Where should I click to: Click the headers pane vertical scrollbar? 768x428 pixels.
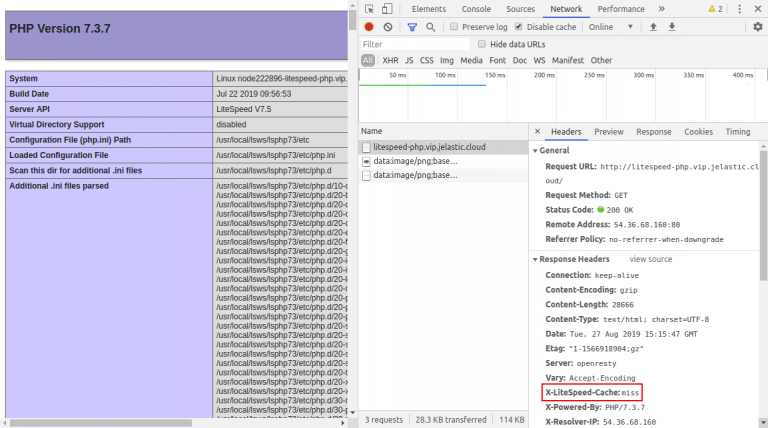click(x=764, y=215)
